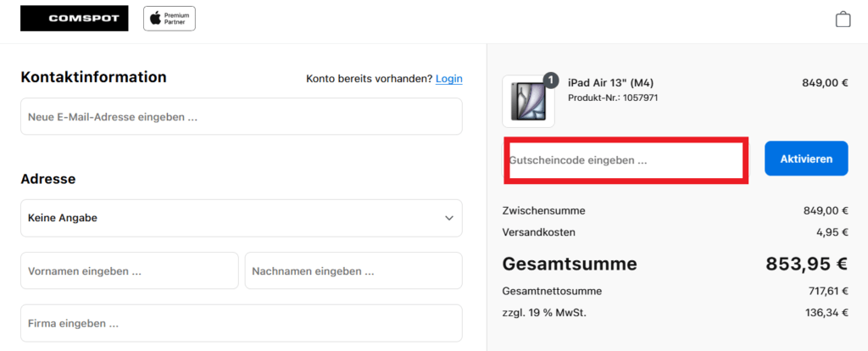Image resolution: width=868 pixels, height=351 pixels.
Task: Click the 136,34 € MwSt. amount
Action: pos(826,313)
